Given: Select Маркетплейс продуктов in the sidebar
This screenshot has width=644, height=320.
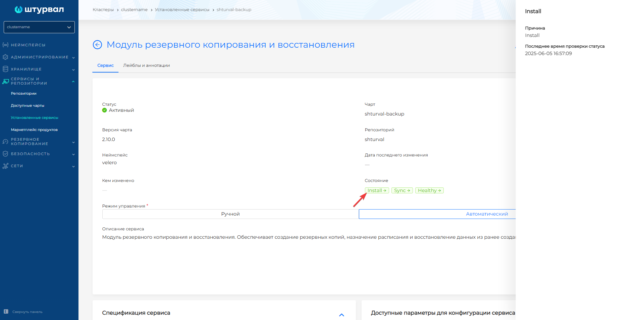Looking at the screenshot, I should 34,129.
